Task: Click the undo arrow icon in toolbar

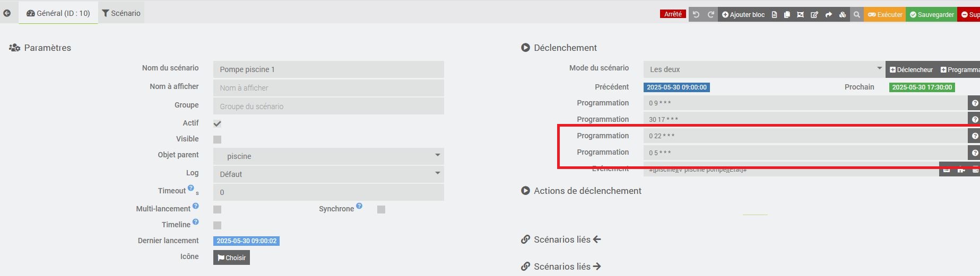Action: point(696,14)
